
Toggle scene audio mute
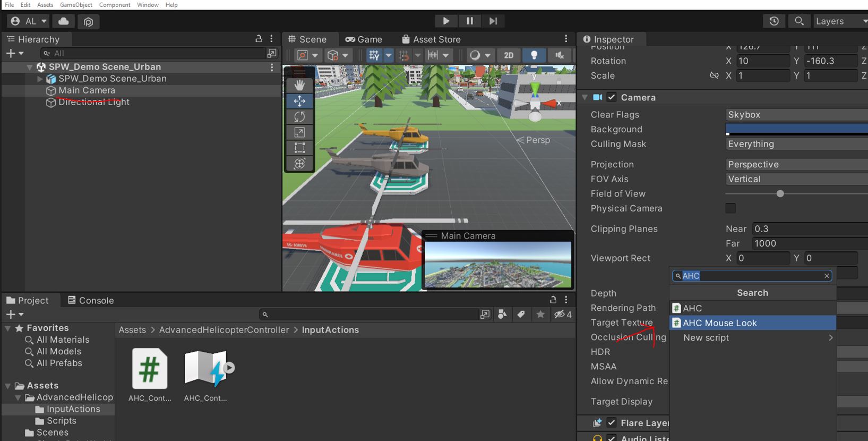point(560,55)
